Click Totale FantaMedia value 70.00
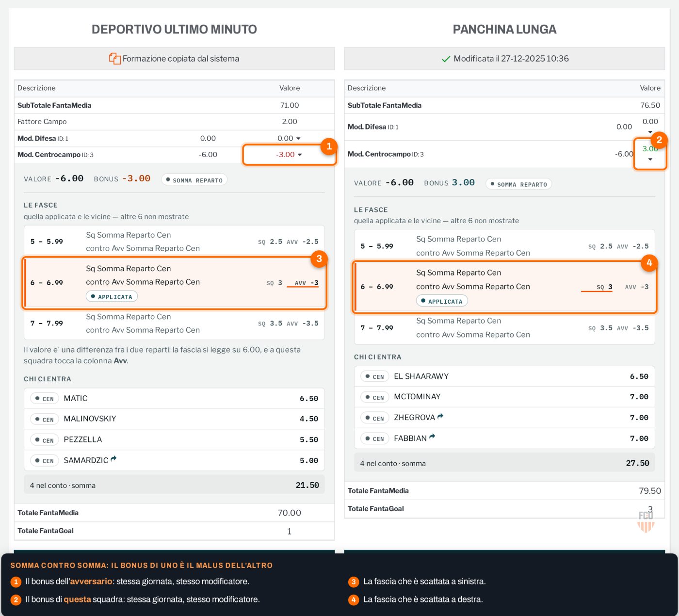 [290, 513]
